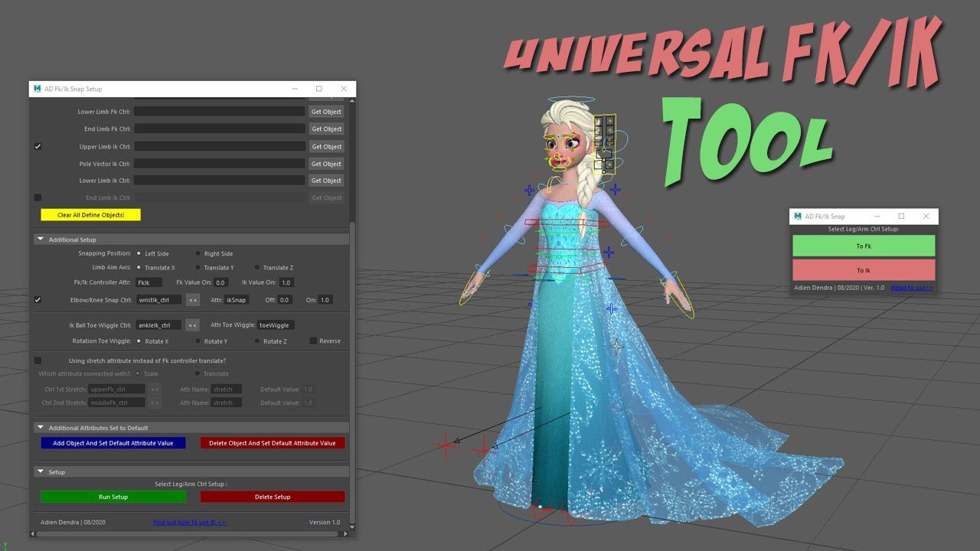Click the End Limb Fk Ctrl text field
The height and width of the screenshot is (551, 980).
220,129
